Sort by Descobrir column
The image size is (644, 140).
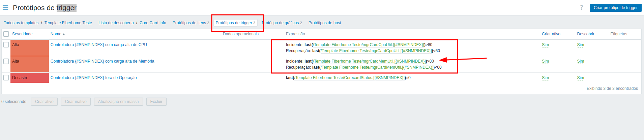(x=586, y=34)
